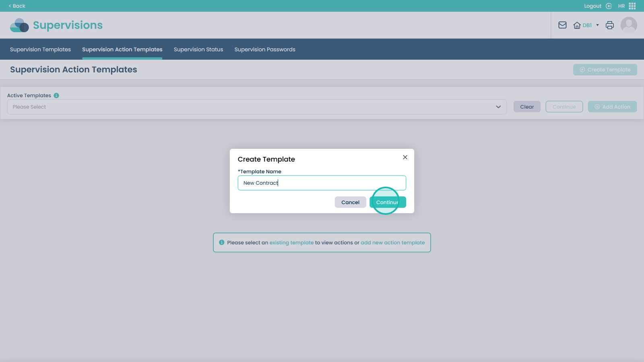Open the user profile avatar

tap(629, 25)
